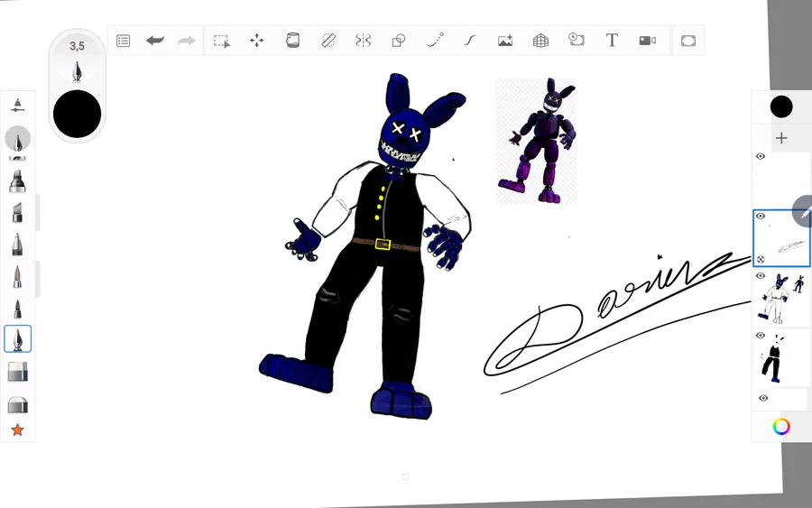Hide the selected signature layer

(x=761, y=216)
